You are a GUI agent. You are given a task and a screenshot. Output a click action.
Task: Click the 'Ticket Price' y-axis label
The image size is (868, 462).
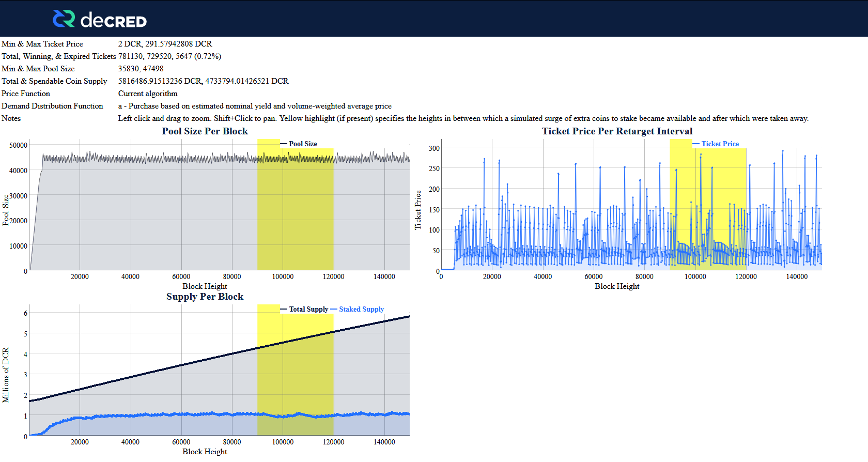[x=418, y=210]
